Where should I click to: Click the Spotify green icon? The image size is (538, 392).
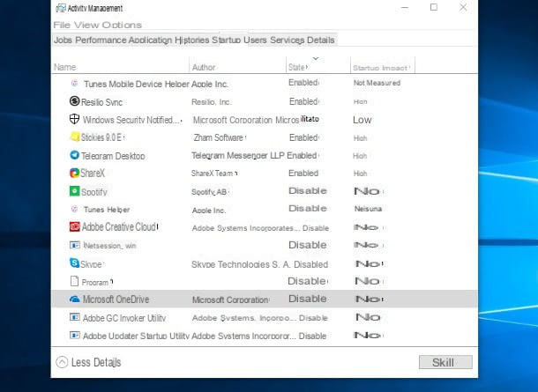point(74,191)
